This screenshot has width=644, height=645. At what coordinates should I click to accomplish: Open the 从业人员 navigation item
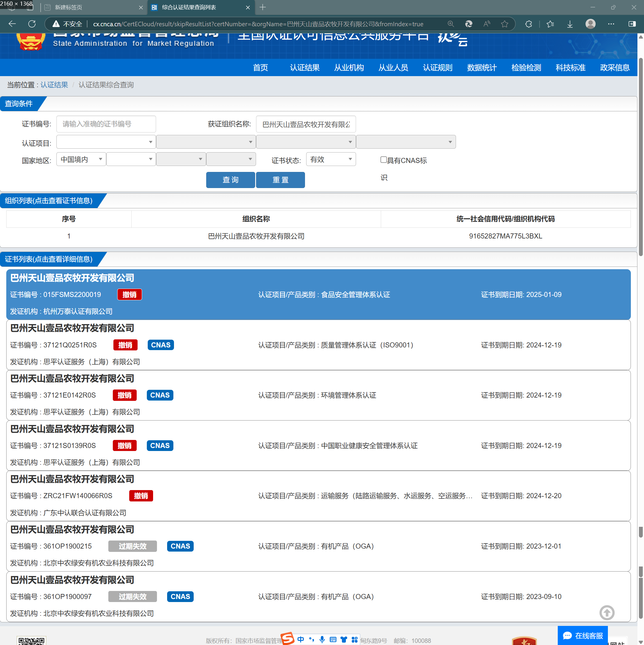(x=393, y=68)
